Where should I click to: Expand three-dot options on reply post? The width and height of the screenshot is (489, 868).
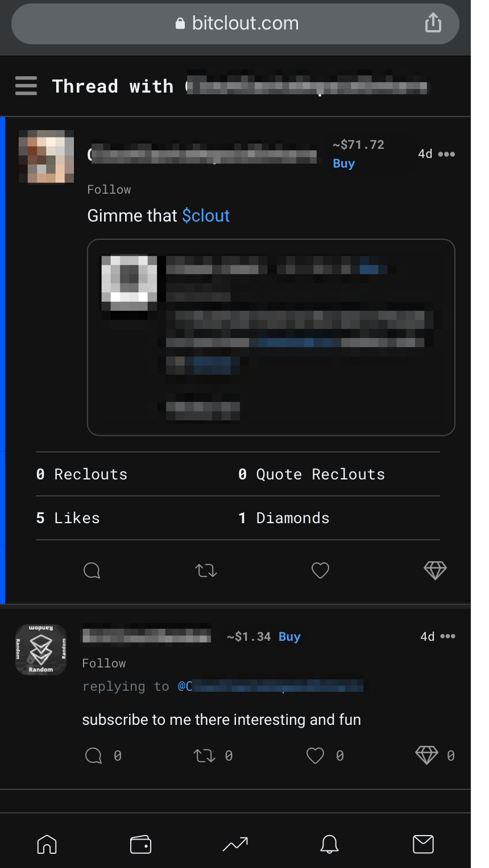pyautogui.click(x=448, y=636)
